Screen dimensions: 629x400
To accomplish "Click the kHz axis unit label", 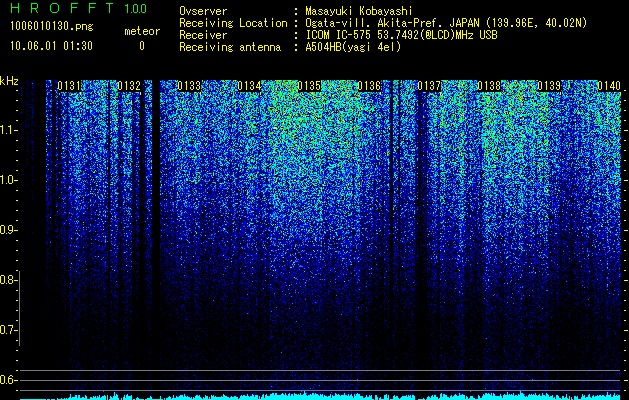I will [x=9, y=81].
